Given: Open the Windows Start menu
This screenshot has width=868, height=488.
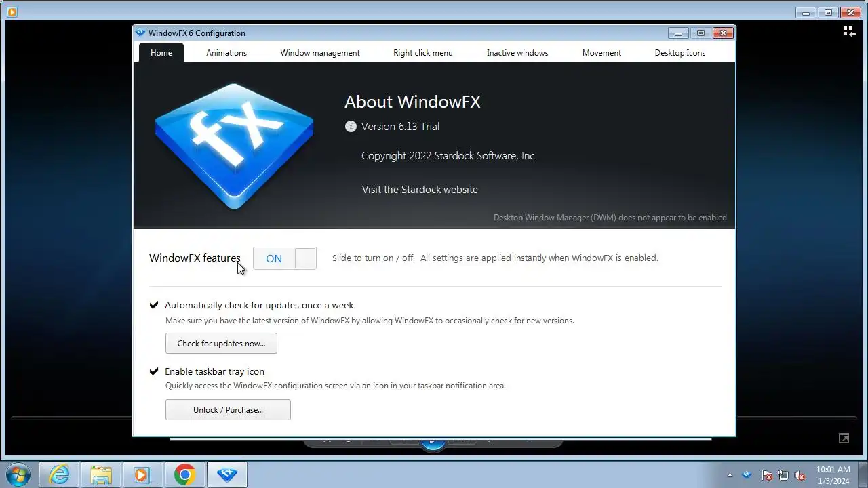Looking at the screenshot, I should tap(17, 474).
